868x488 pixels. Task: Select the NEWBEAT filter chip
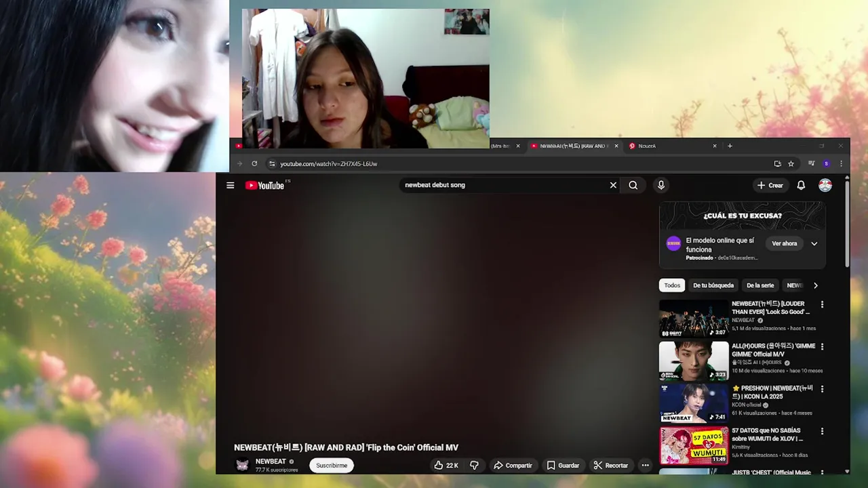794,285
